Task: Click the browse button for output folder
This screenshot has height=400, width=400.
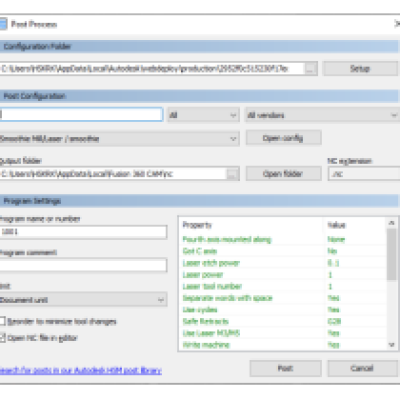Action: pyautogui.click(x=233, y=174)
